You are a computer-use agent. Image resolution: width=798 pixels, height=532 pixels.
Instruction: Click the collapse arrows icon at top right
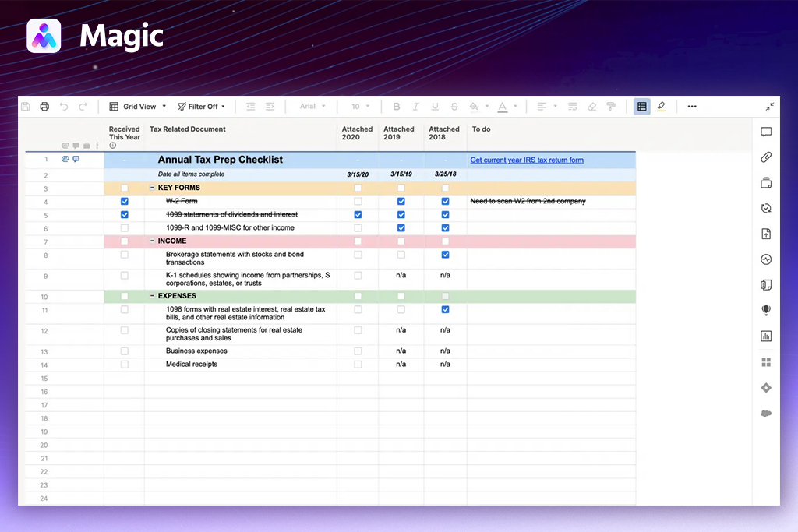point(770,107)
